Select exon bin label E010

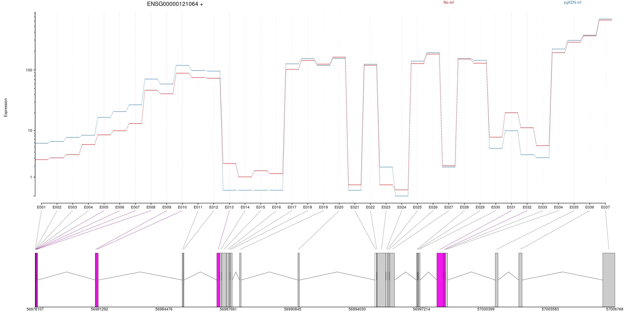pos(182,207)
